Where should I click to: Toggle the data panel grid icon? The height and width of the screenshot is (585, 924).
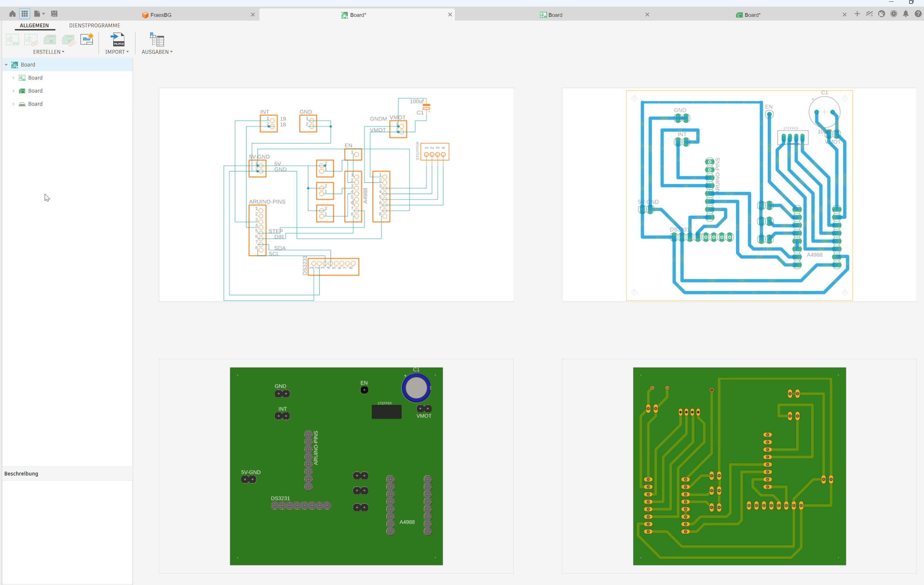tap(25, 14)
